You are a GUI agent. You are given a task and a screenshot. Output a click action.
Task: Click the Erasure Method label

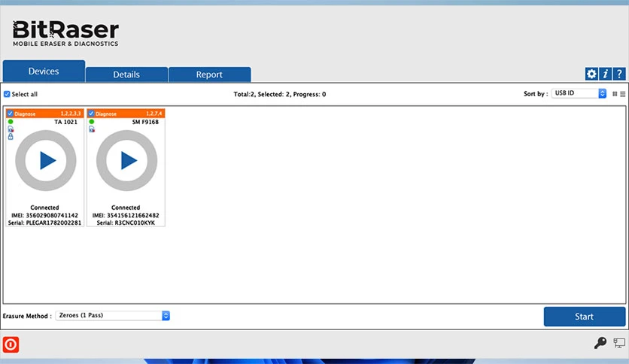point(27,316)
